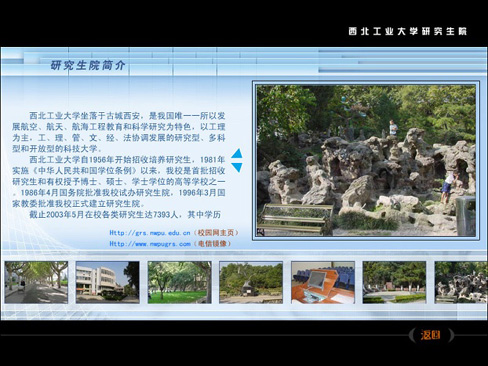
Task: Click the blue up arrow to scroll text
Action: [237, 153]
